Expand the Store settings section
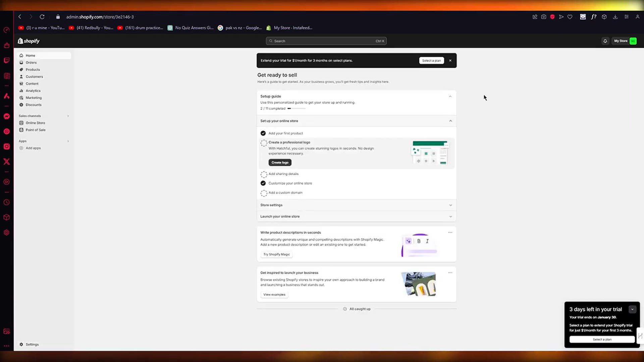644x362 pixels. pos(450,205)
